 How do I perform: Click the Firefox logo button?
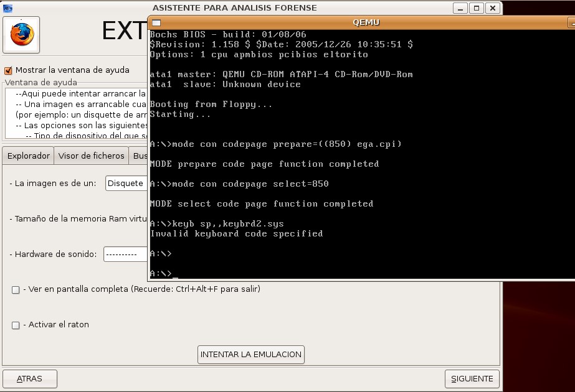22,35
